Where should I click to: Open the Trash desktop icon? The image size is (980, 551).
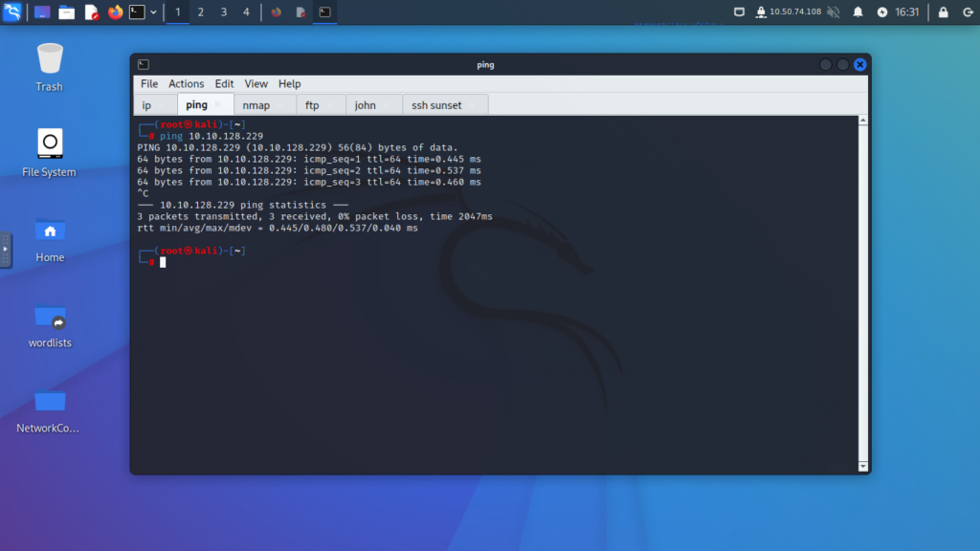pyautogui.click(x=50, y=67)
